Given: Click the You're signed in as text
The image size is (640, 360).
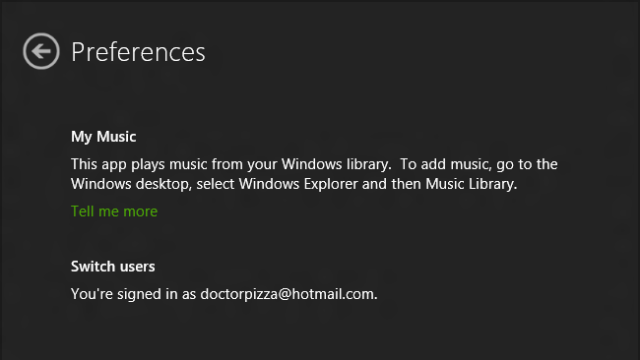Looking at the screenshot, I should [133, 294].
